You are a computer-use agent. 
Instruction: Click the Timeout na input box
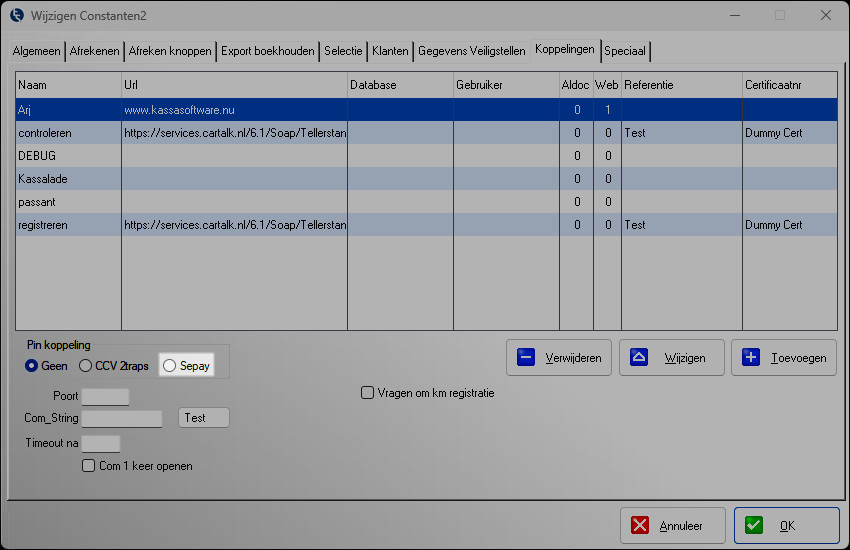pyautogui.click(x=100, y=443)
